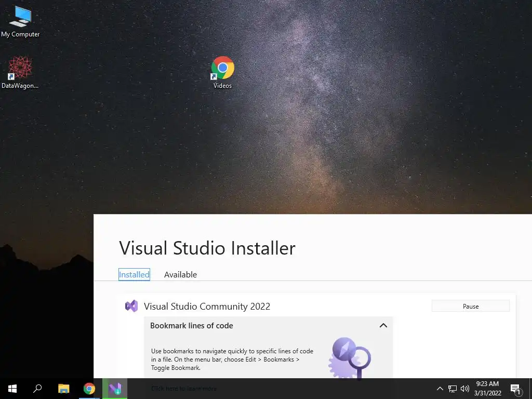
Task: Switch to the Available tab
Action: (180, 274)
